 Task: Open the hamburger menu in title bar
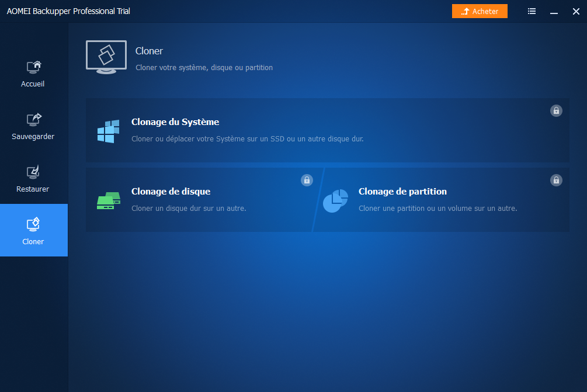point(532,11)
